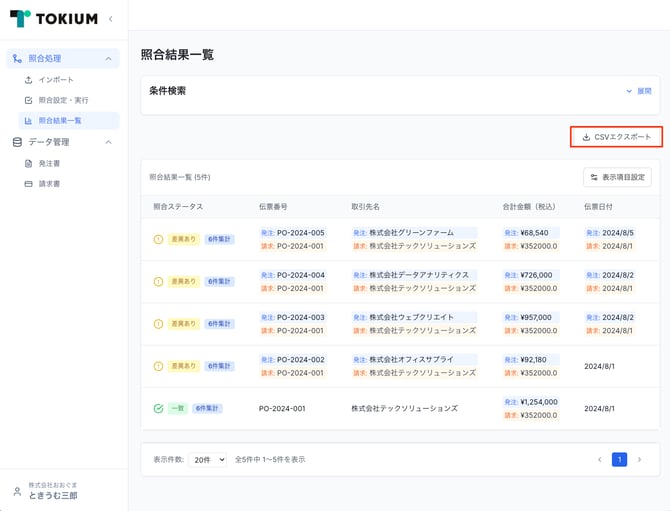This screenshot has height=511, width=670.
Task: Click the TOKIUM logo icon
Action: [x=20, y=18]
